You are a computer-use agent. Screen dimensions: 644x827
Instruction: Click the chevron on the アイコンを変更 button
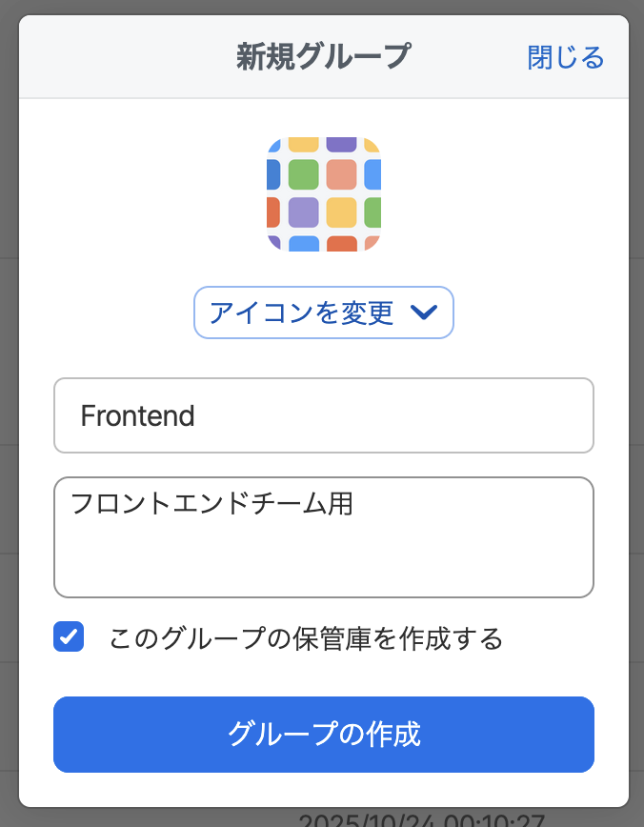point(426,313)
